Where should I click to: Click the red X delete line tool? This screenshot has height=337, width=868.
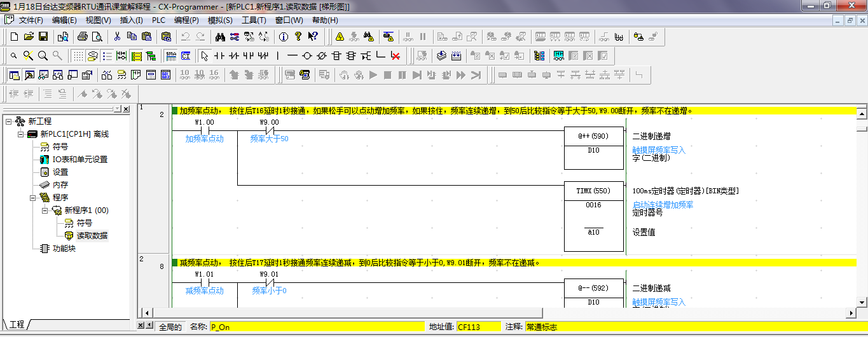pyautogui.click(x=396, y=55)
